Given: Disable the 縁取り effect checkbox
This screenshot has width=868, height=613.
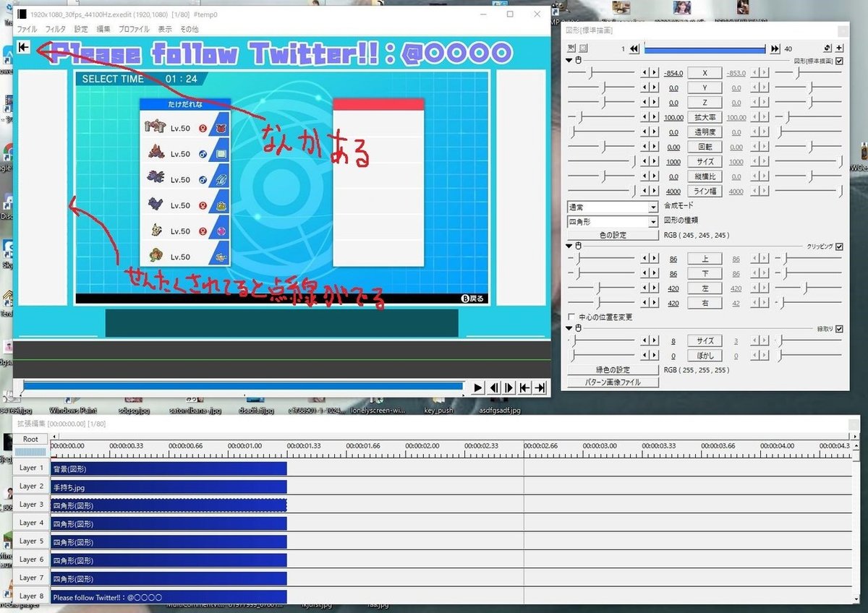Looking at the screenshot, I should click(839, 329).
